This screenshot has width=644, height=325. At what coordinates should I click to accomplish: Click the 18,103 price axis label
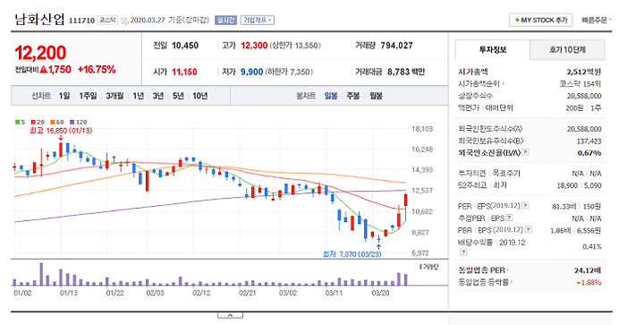[x=422, y=129]
